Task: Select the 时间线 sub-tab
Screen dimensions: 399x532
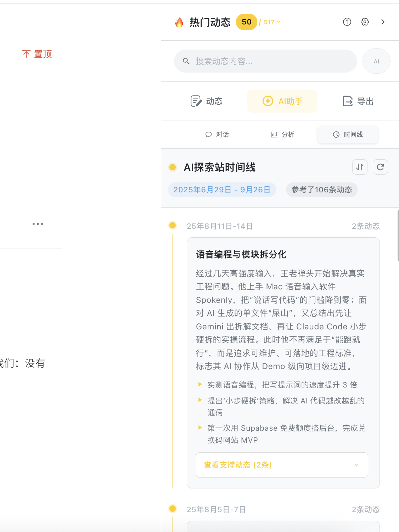Action: (x=348, y=135)
